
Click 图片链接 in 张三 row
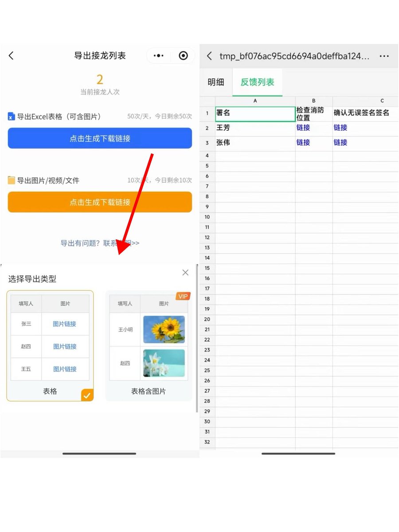65,324
